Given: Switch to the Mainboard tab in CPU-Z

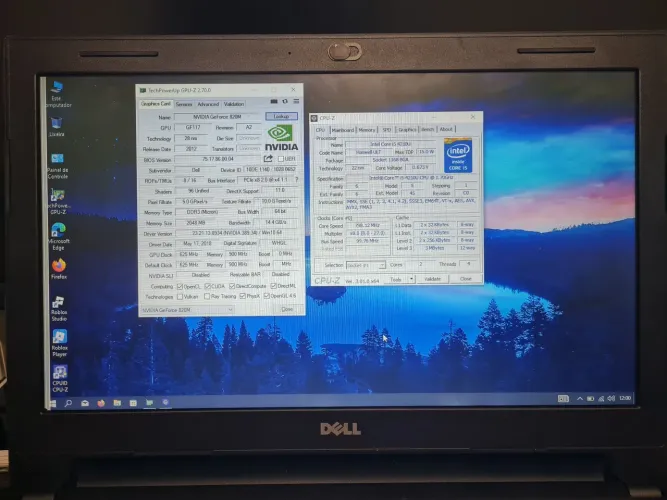Looking at the screenshot, I should click(x=342, y=130).
